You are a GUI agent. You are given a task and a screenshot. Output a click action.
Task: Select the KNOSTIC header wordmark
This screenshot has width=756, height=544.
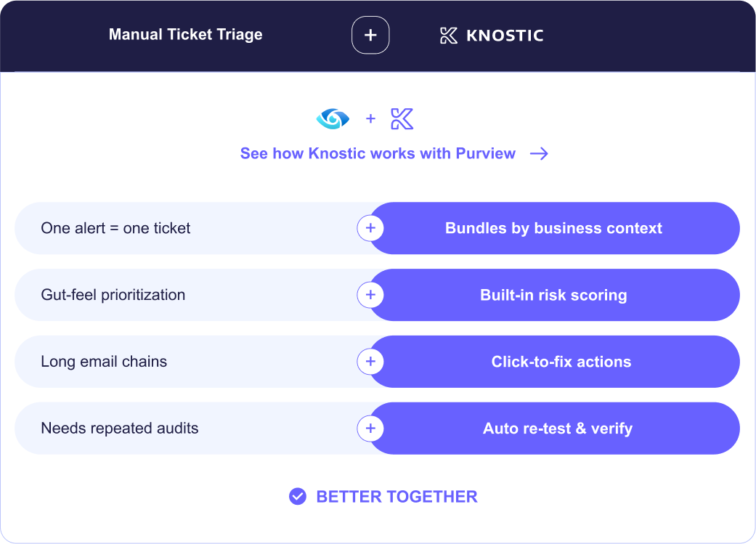click(x=505, y=35)
